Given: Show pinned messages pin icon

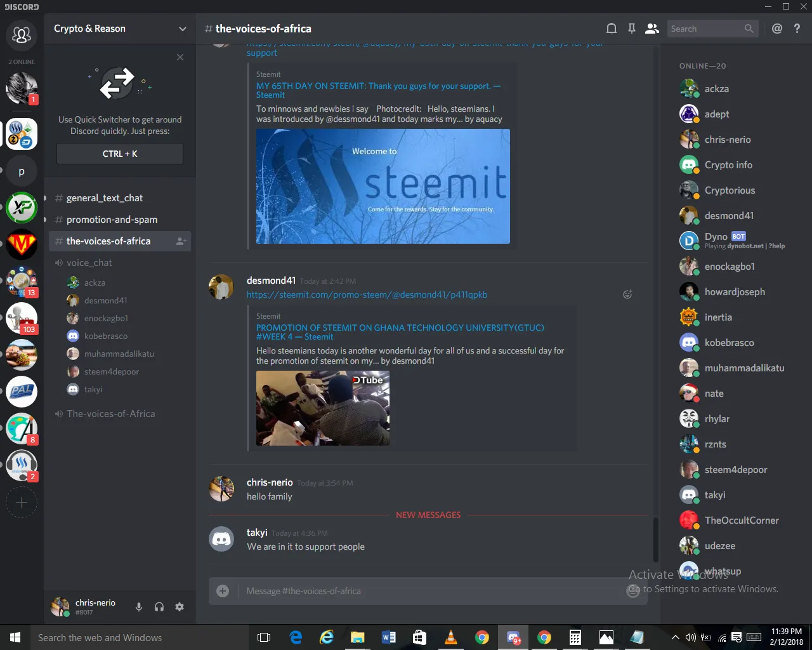Looking at the screenshot, I should (x=632, y=29).
